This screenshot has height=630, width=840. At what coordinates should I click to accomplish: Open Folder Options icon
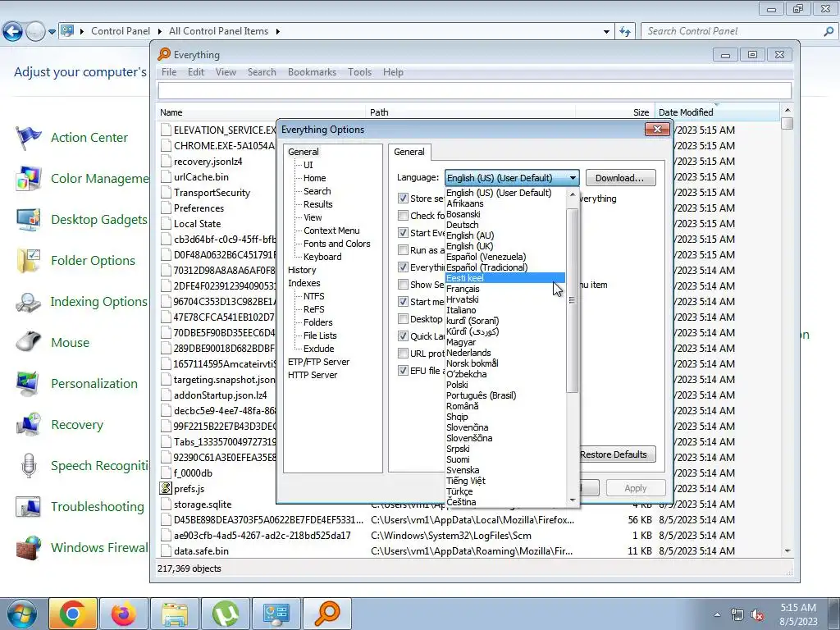coord(29,260)
